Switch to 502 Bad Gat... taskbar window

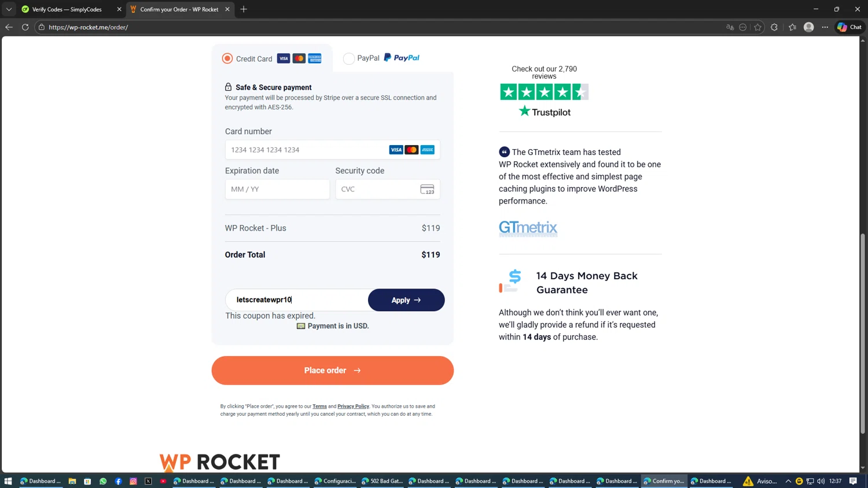tap(382, 481)
